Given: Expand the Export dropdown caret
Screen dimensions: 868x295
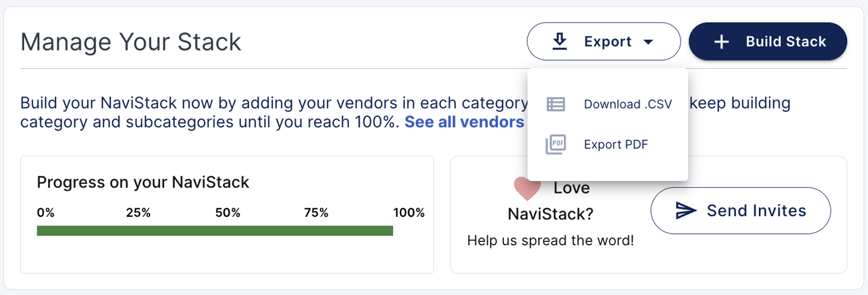Looking at the screenshot, I should pyautogui.click(x=648, y=42).
